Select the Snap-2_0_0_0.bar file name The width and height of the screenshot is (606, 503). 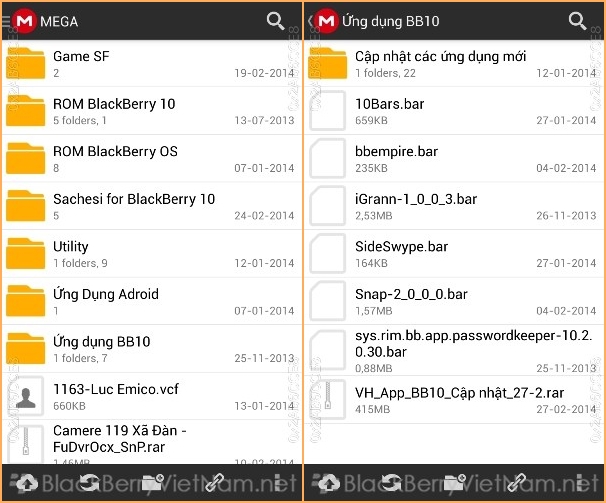pyautogui.click(x=411, y=294)
